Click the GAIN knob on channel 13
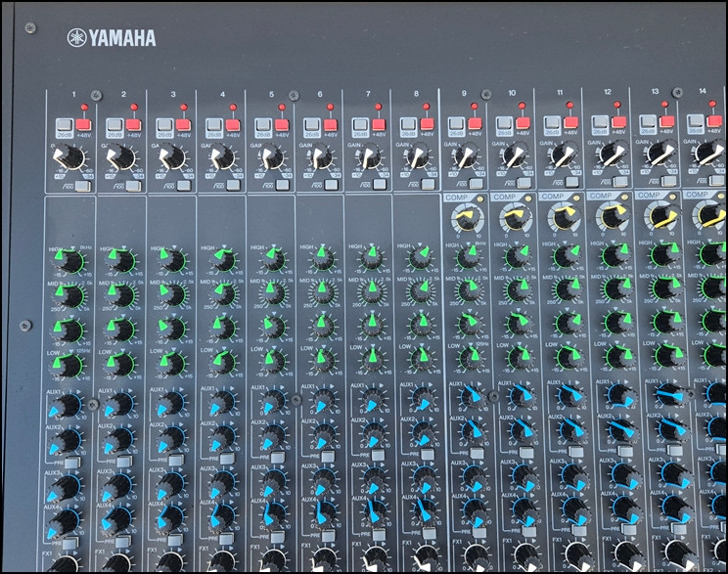Viewport: 728px width, 574px height. [x=661, y=155]
